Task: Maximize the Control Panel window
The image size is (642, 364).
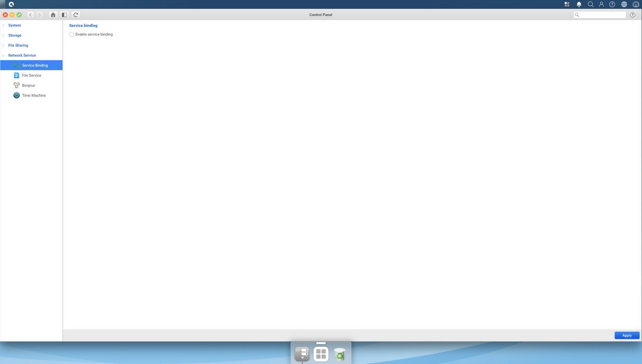Action: (19, 15)
